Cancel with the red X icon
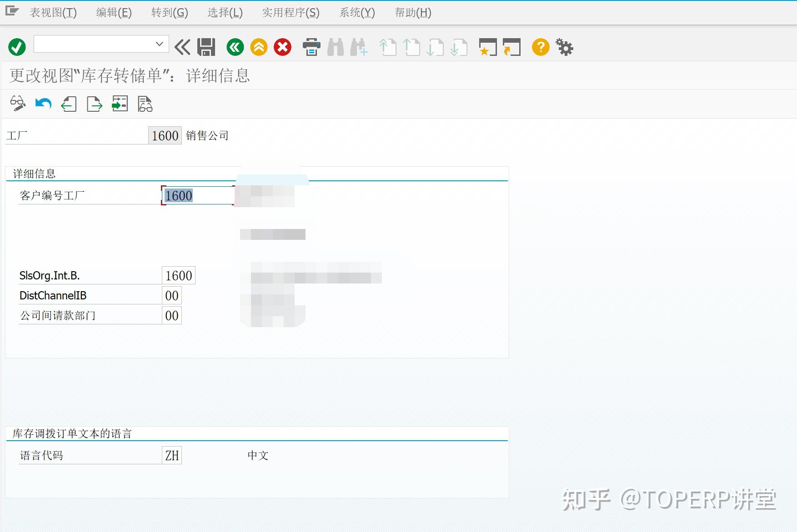This screenshot has height=532, width=797. coord(282,47)
